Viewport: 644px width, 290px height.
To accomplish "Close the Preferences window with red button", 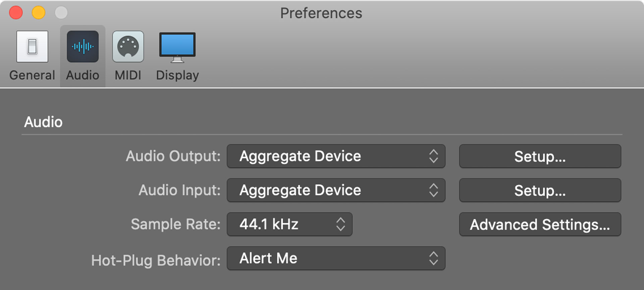I will [x=16, y=13].
